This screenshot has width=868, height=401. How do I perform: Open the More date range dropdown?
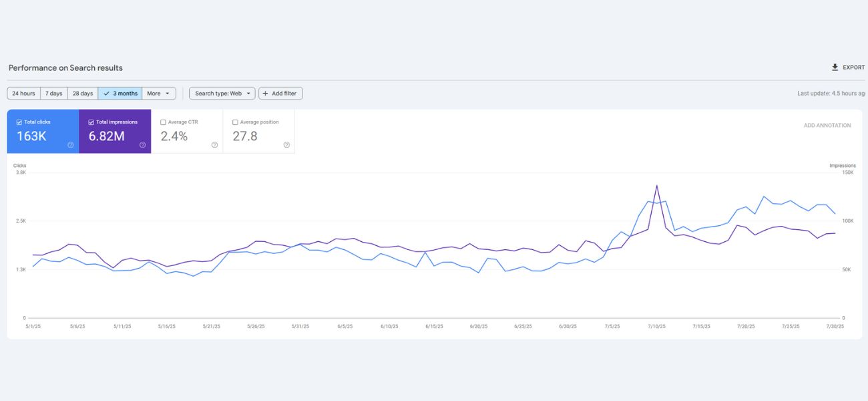[158, 93]
